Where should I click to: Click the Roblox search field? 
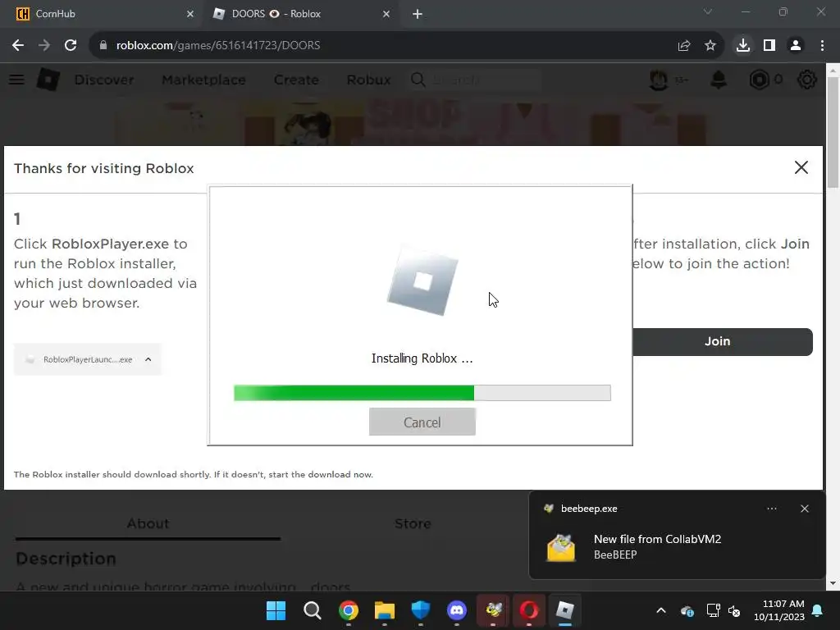[475, 80]
